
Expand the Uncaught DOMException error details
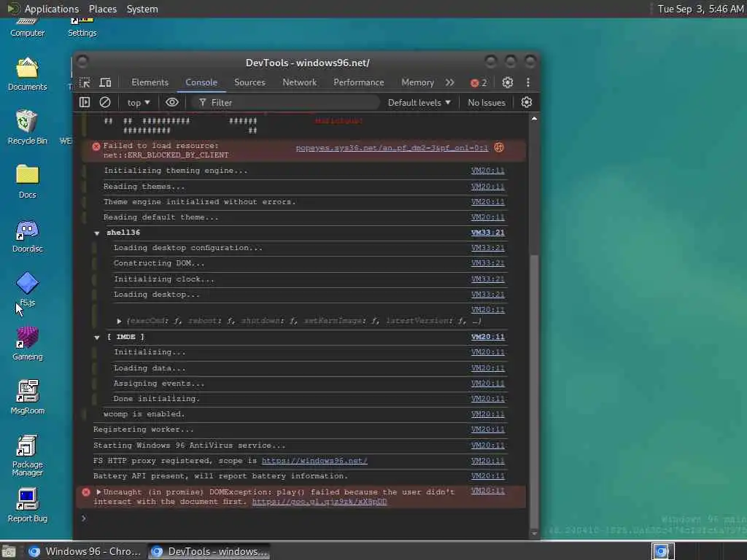pos(98,492)
